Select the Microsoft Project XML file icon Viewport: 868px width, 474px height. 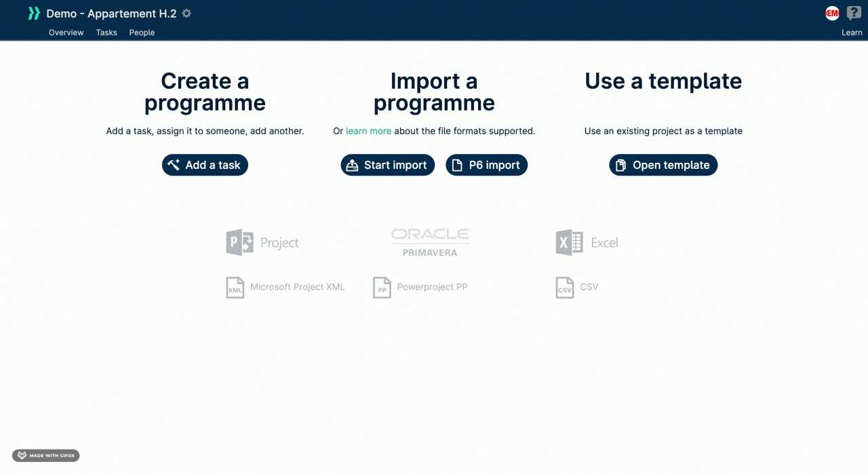[235, 288]
